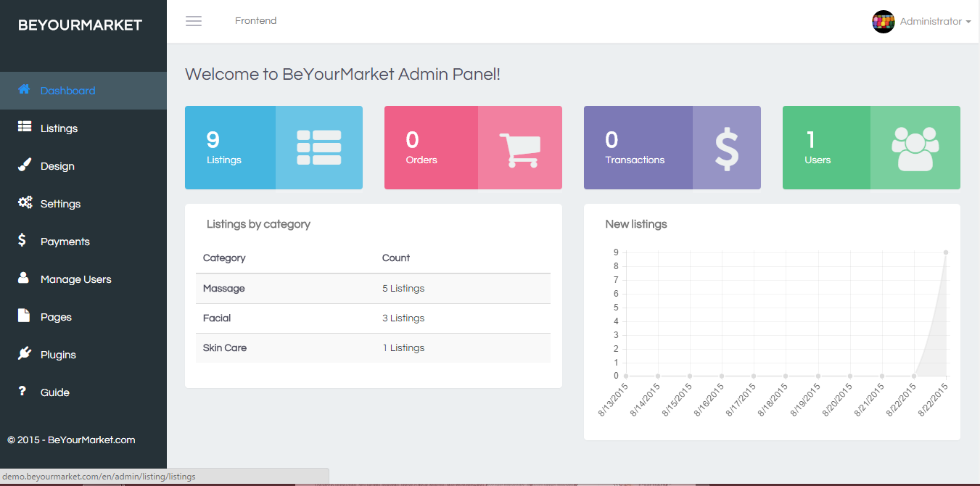Click the Listings list icon in sidebar
The width and height of the screenshot is (980, 486).
(x=25, y=127)
